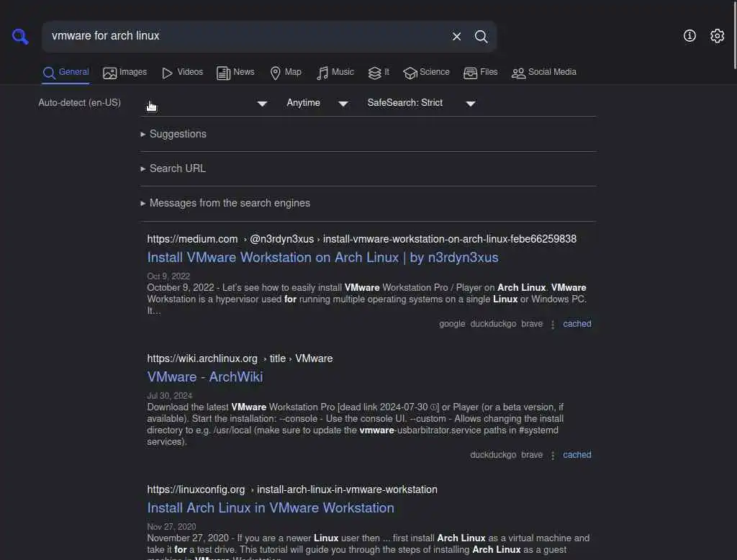Viewport: 737px width, 560px height.
Task: Clear the search query with X
Action: 456,36
